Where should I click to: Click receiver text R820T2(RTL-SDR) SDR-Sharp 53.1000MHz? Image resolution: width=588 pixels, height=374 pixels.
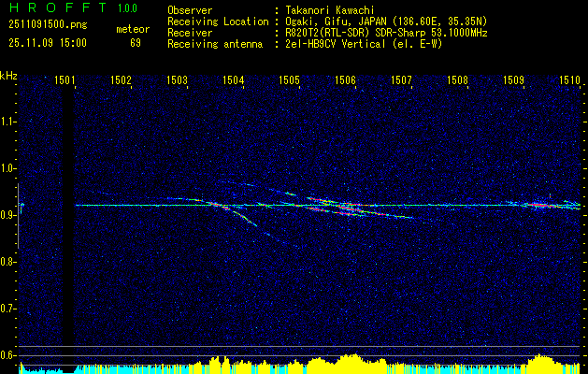[x=386, y=33]
